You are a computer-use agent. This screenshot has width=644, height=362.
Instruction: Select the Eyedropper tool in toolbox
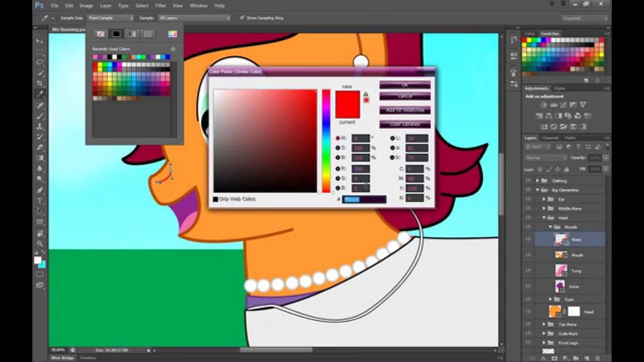[40, 94]
